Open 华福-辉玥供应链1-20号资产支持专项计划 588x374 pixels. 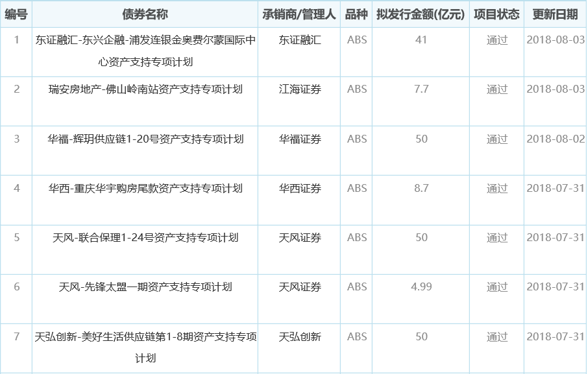[145, 139]
